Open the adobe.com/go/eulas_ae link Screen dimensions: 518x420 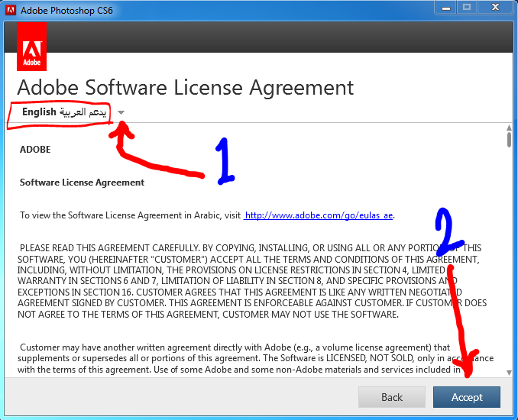319,215
